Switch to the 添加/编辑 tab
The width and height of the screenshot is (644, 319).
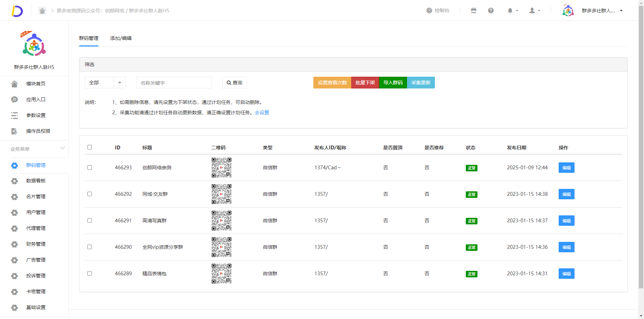[121, 38]
